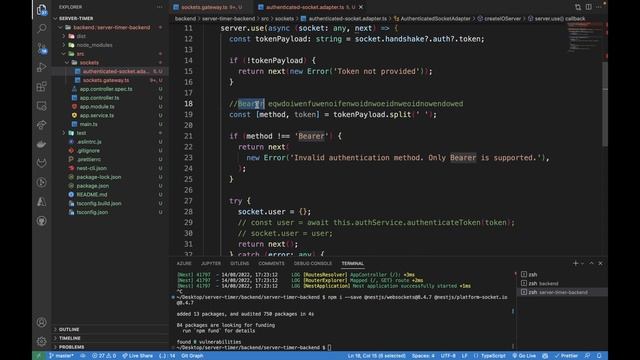Screen dimensions: 640x360
Task: Open the Source Control view
Action: click(42, 48)
